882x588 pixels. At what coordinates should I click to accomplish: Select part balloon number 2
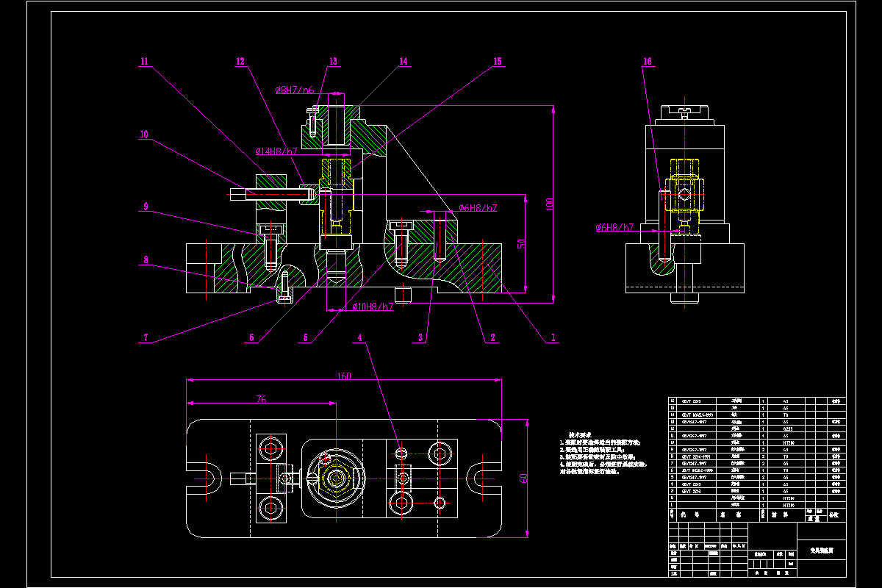[x=493, y=337]
